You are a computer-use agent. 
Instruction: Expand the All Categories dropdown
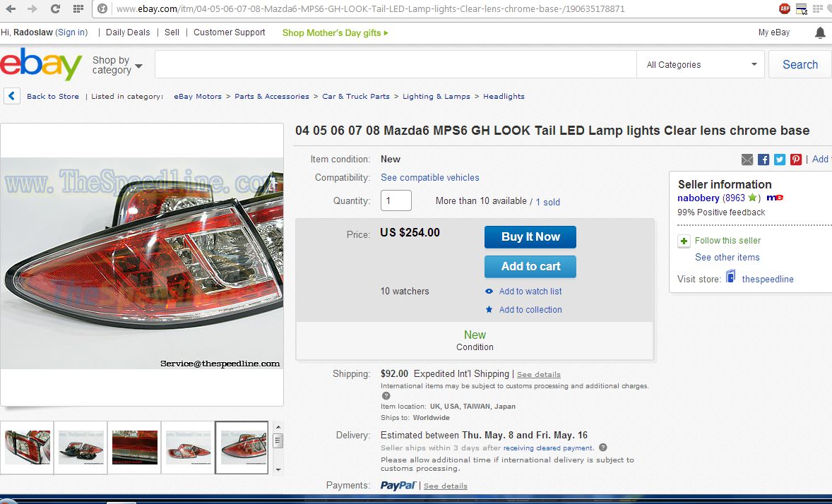pos(700,65)
